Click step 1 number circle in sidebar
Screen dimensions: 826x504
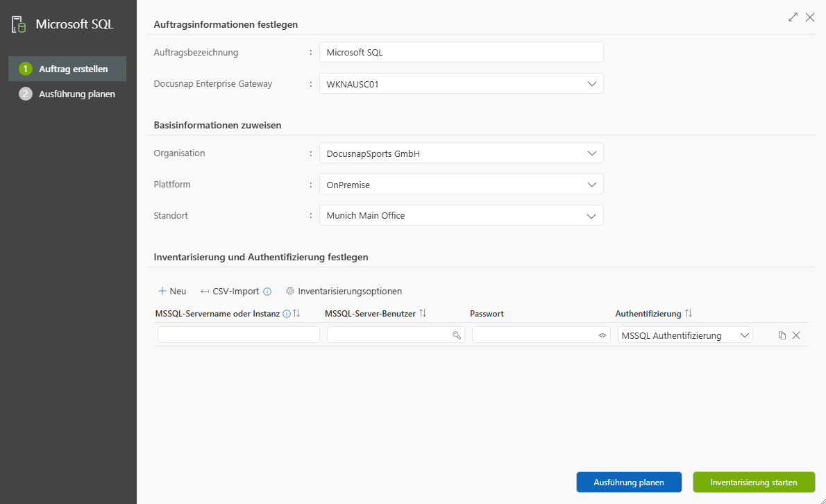(x=25, y=69)
